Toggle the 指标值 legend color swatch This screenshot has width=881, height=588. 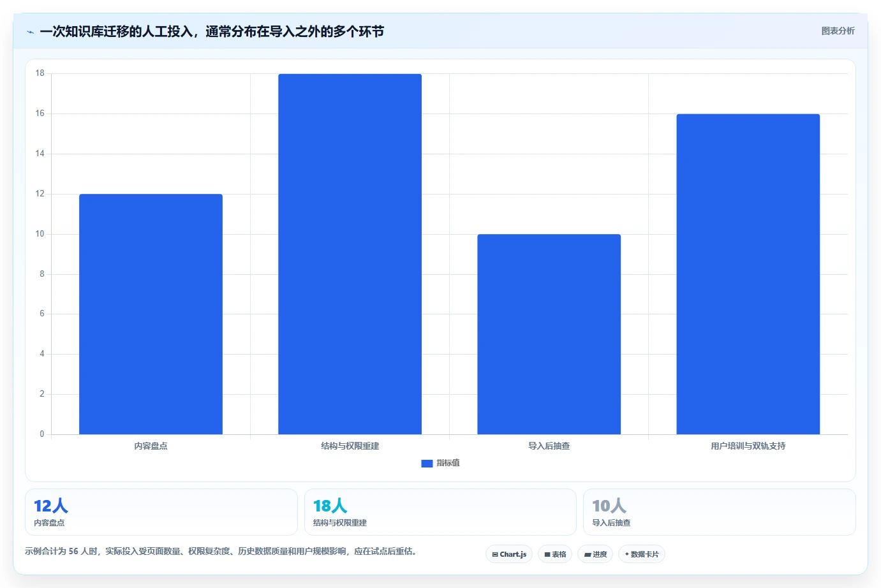point(427,463)
